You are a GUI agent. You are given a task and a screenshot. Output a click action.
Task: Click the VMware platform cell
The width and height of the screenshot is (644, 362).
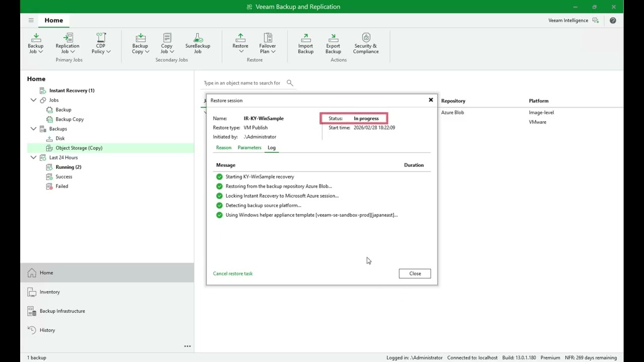(x=537, y=122)
